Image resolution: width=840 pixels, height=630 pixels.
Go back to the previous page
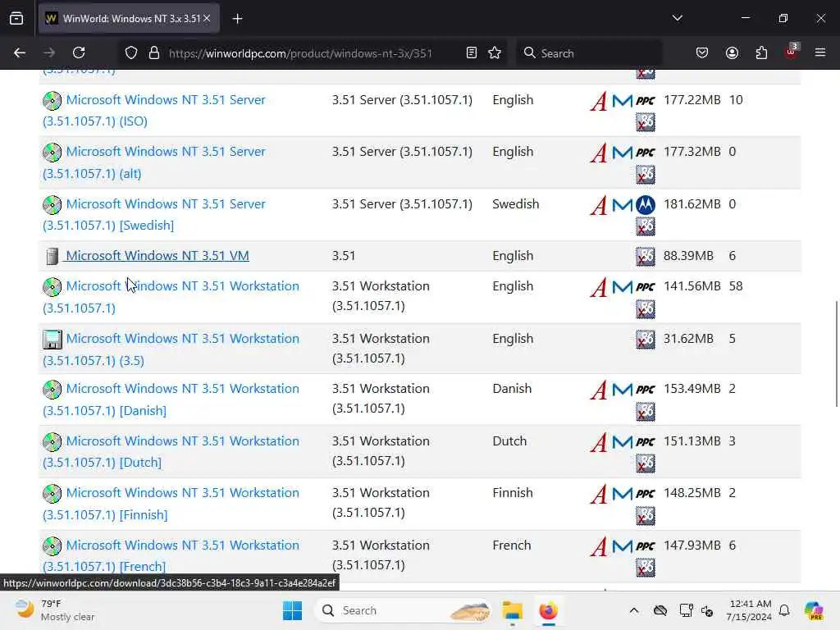pos(20,52)
